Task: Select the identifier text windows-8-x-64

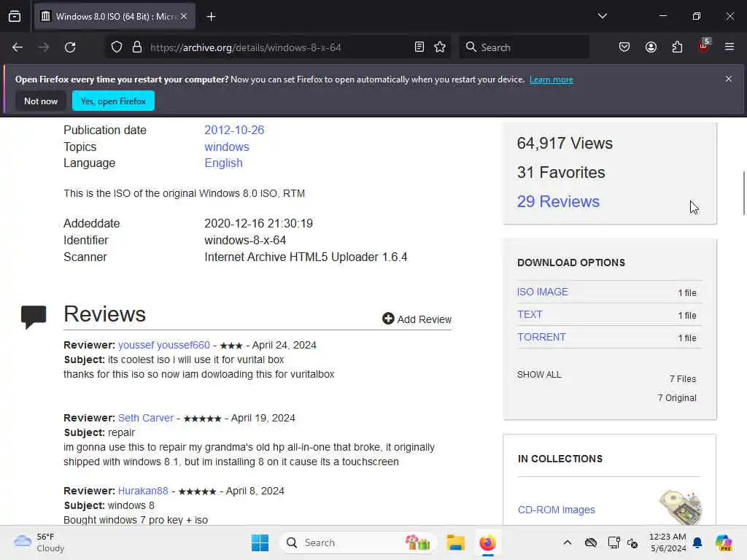Action: [245, 240]
